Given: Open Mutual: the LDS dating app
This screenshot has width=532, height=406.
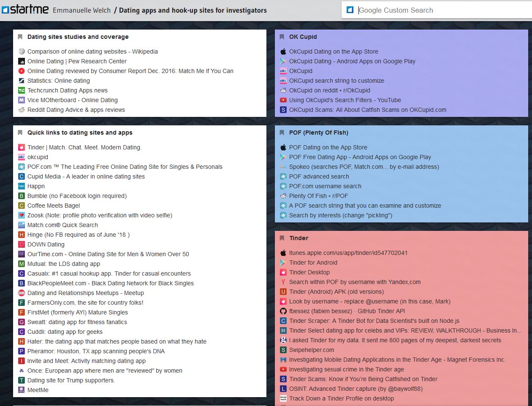Looking at the screenshot, I should point(64,264).
